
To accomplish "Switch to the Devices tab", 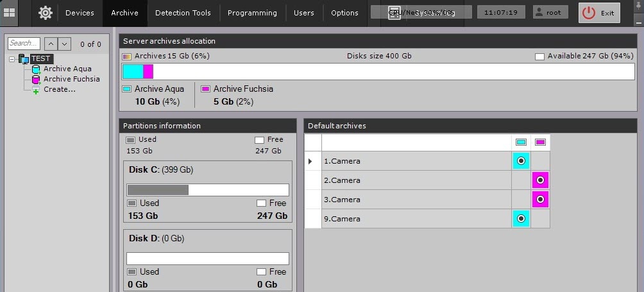I will [x=80, y=13].
